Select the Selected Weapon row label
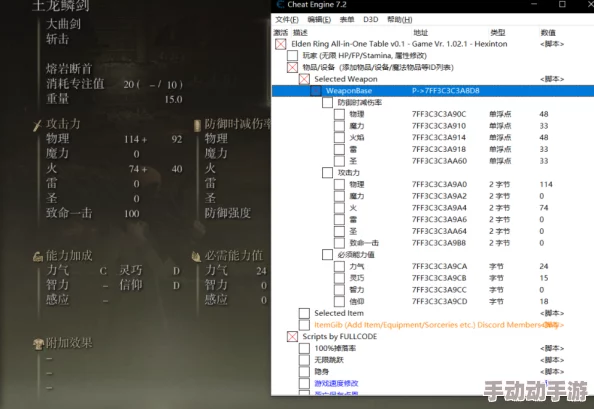This screenshot has width=594, height=409. click(x=345, y=79)
